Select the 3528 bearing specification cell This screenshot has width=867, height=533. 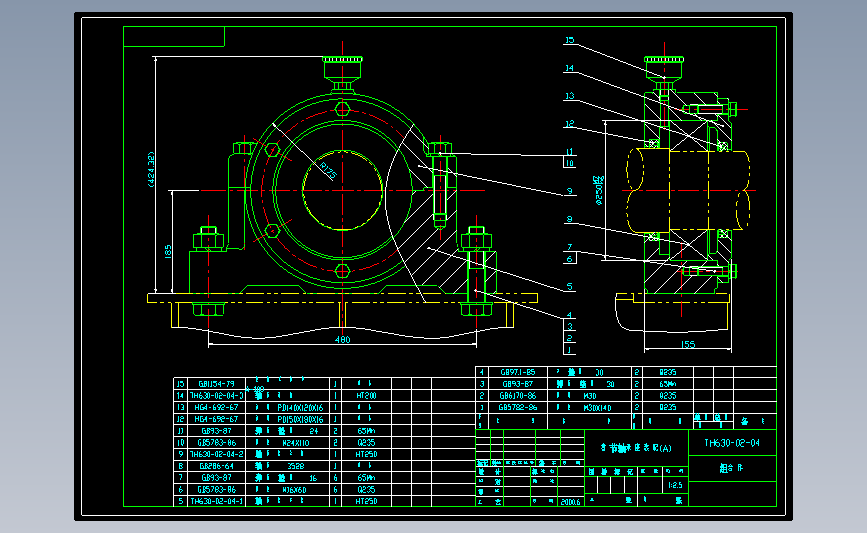click(x=296, y=466)
